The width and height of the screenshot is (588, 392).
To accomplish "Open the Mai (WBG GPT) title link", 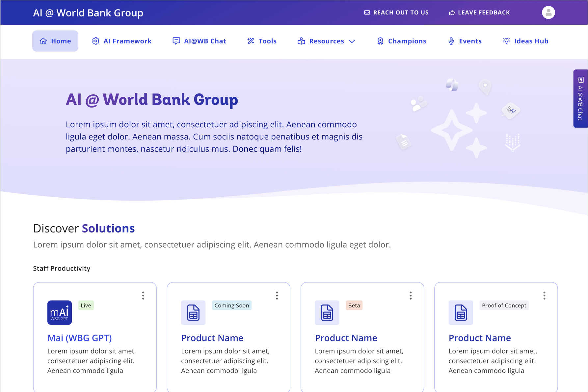I will tap(80, 338).
